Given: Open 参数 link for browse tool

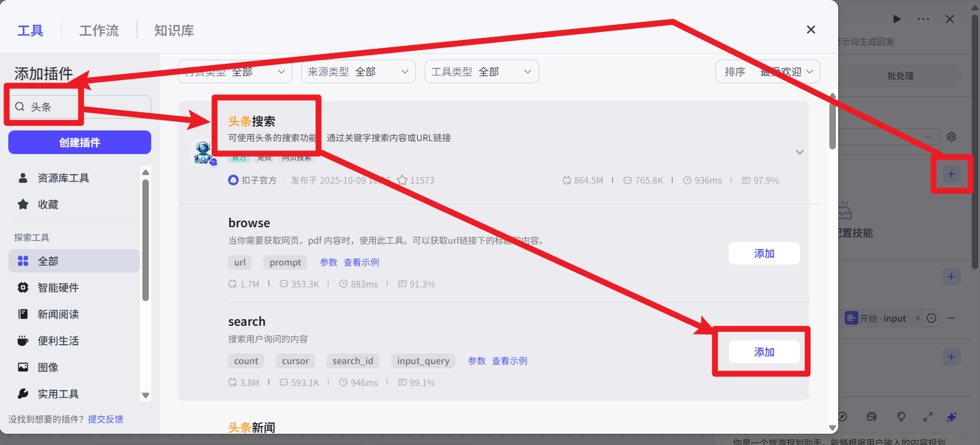Looking at the screenshot, I should pyautogui.click(x=328, y=262).
